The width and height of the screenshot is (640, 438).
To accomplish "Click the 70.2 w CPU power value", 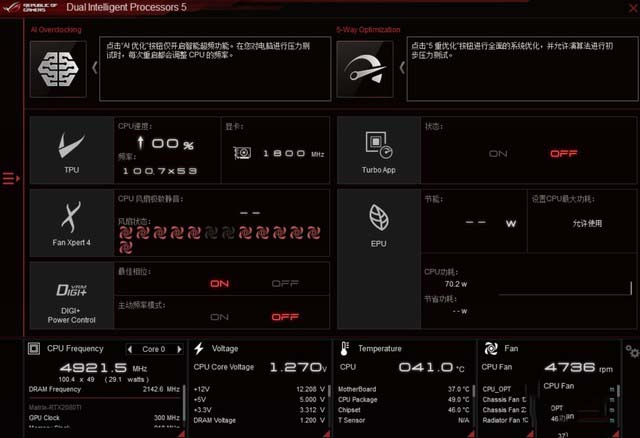I will (456, 284).
